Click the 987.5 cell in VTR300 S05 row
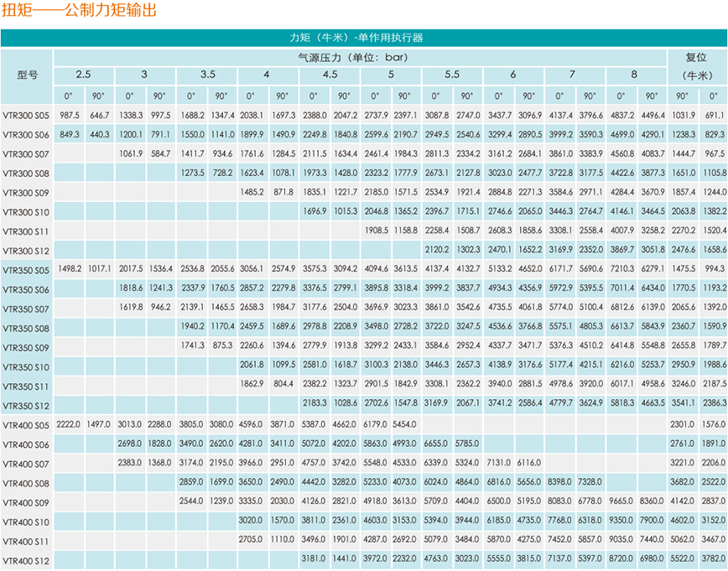This screenshot has height=571, width=728. [69, 115]
